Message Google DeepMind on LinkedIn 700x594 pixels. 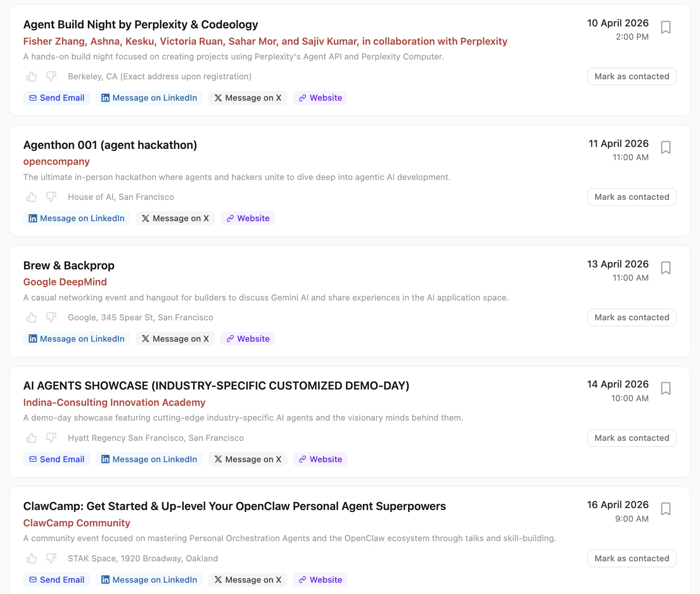77,339
